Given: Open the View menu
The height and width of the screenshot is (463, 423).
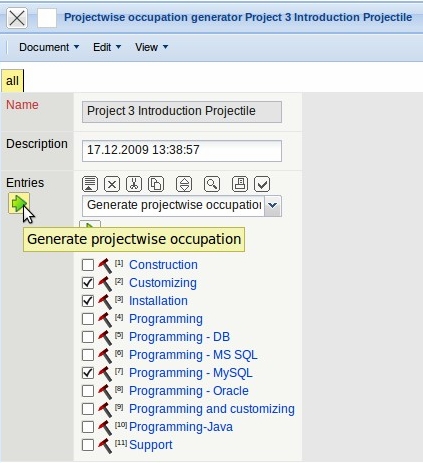Looking at the screenshot, I should 152,47.
